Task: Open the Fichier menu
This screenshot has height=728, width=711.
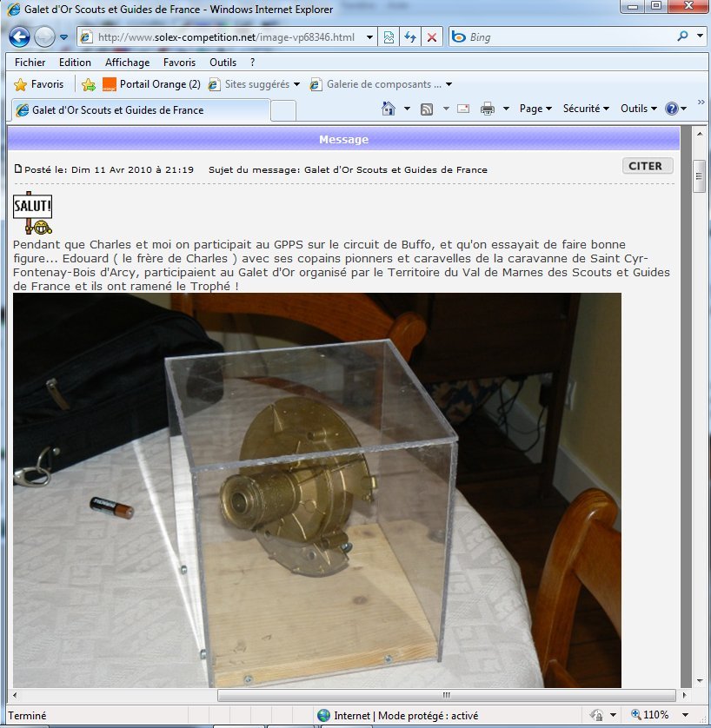Action: (30, 63)
